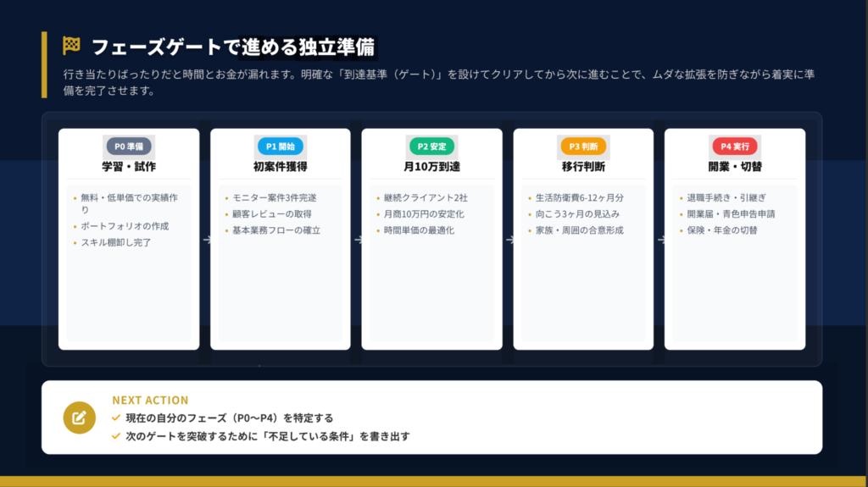Click checkmark next to 次のゲートを突破 line
The width and height of the screenshot is (868, 487).
coord(116,436)
